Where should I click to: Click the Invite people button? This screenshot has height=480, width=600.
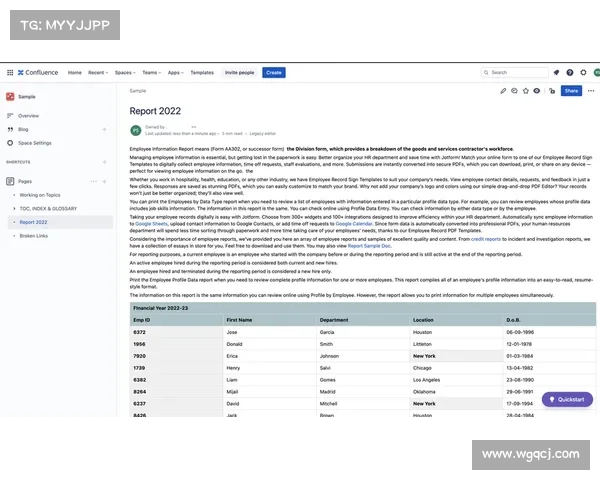[240, 72]
